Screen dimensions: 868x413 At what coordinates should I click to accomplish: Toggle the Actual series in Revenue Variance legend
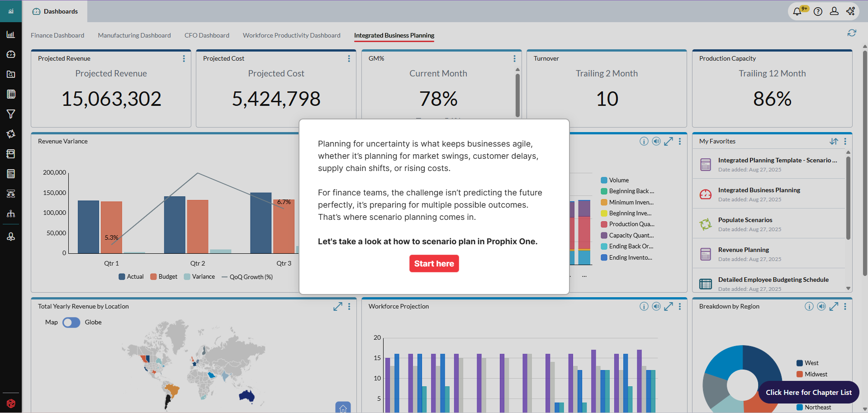pos(131,277)
